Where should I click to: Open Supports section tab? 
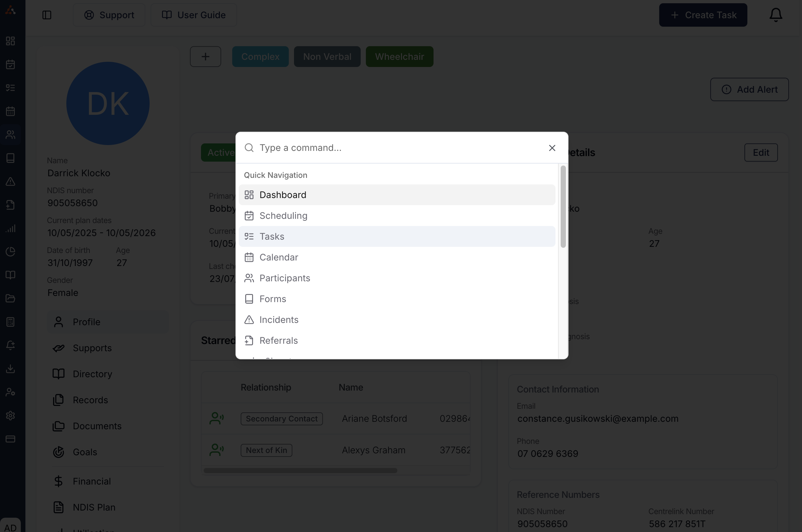coord(108,348)
